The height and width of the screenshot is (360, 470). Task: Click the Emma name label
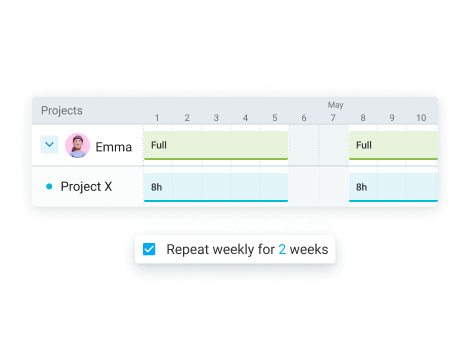pyautogui.click(x=114, y=147)
